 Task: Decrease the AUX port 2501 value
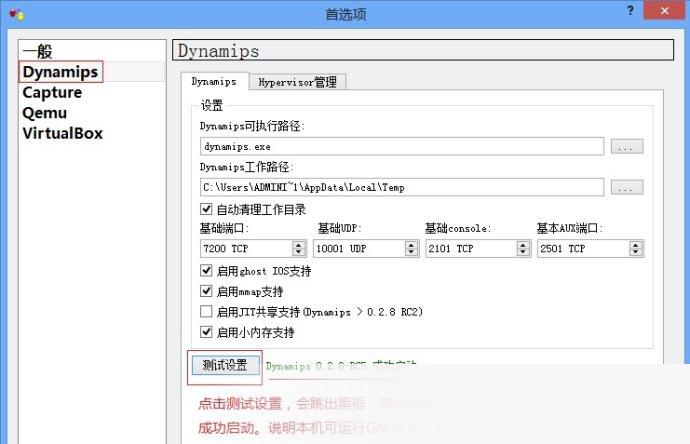click(x=636, y=253)
